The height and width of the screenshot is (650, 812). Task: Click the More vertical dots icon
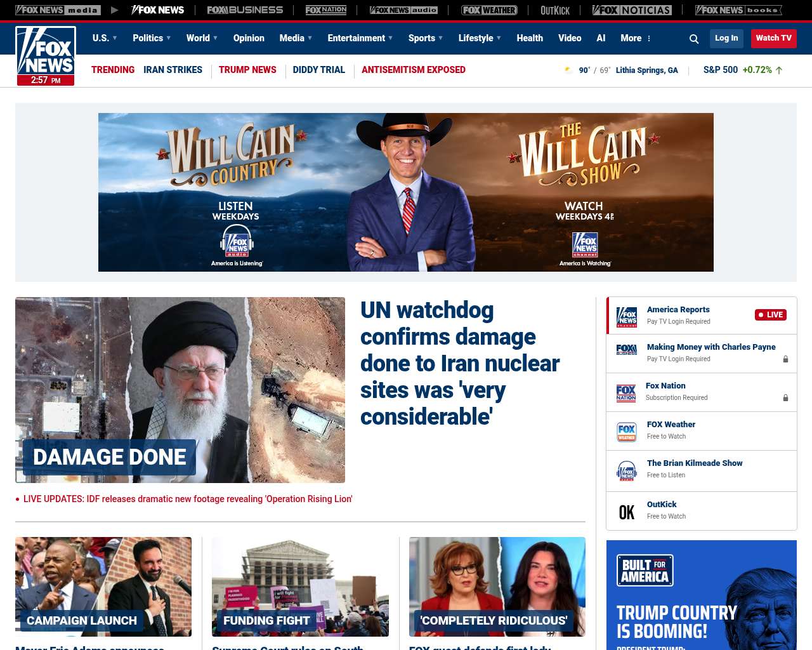(649, 38)
